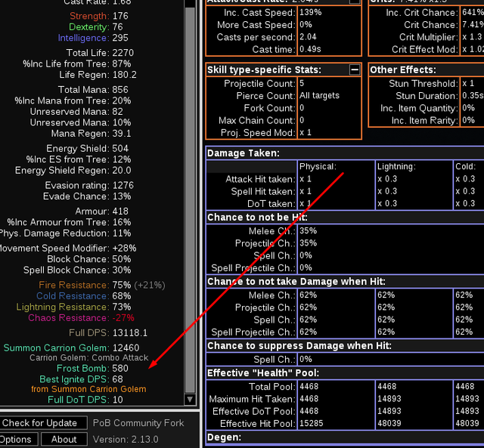484x448 pixels.
Task: Click the Mana Regen 39.1 stat
Action: [91, 134]
